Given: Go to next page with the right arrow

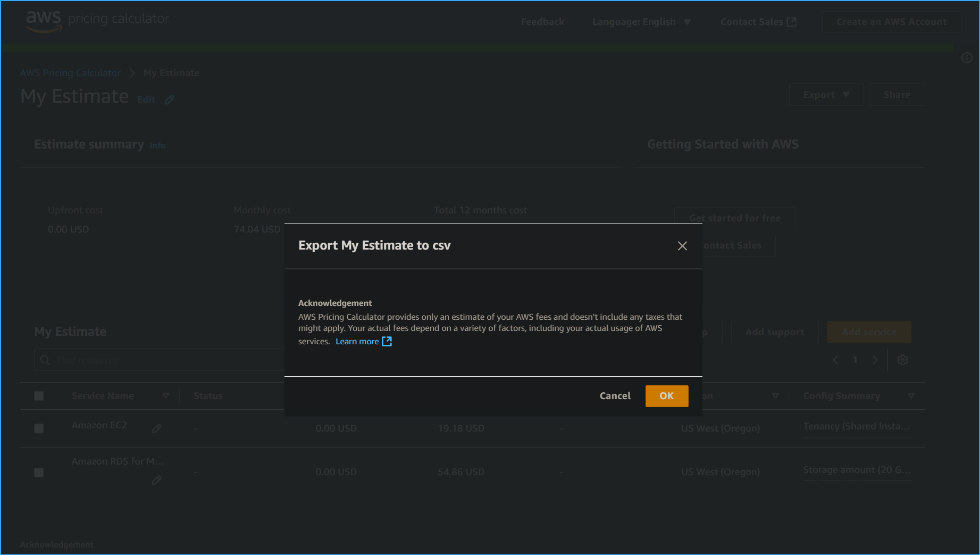Looking at the screenshot, I should click(x=875, y=360).
